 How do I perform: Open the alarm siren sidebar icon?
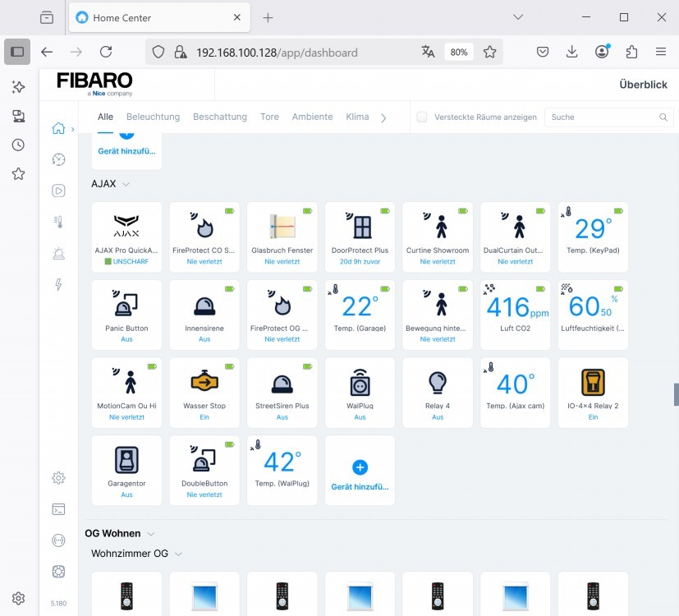[x=58, y=254]
